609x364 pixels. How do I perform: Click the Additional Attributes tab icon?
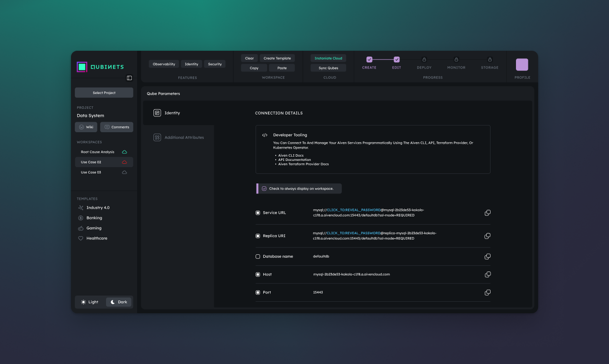tap(157, 137)
